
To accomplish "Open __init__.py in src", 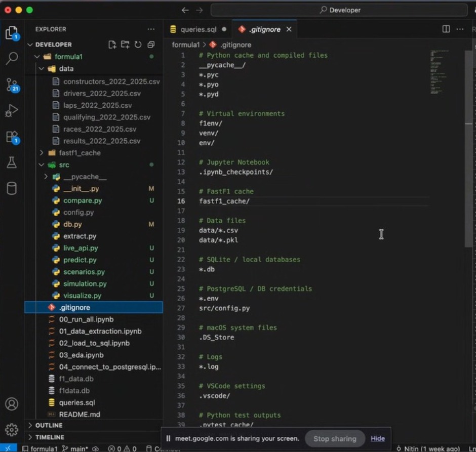I will pyautogui.click(x=81, y=189).
